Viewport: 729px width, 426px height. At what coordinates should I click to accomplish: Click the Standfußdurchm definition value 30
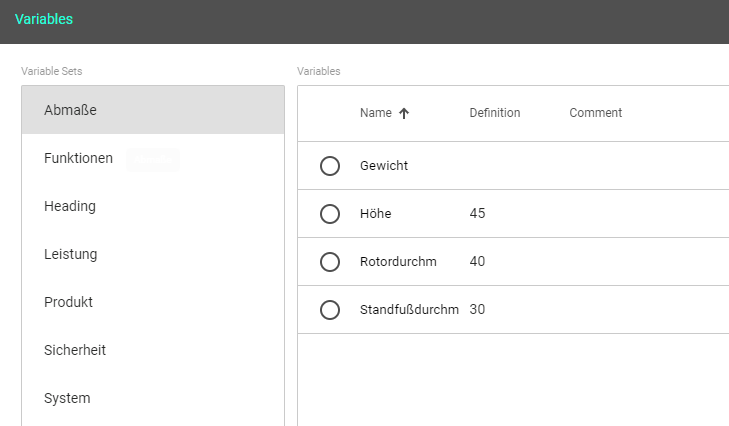(477, 310)
